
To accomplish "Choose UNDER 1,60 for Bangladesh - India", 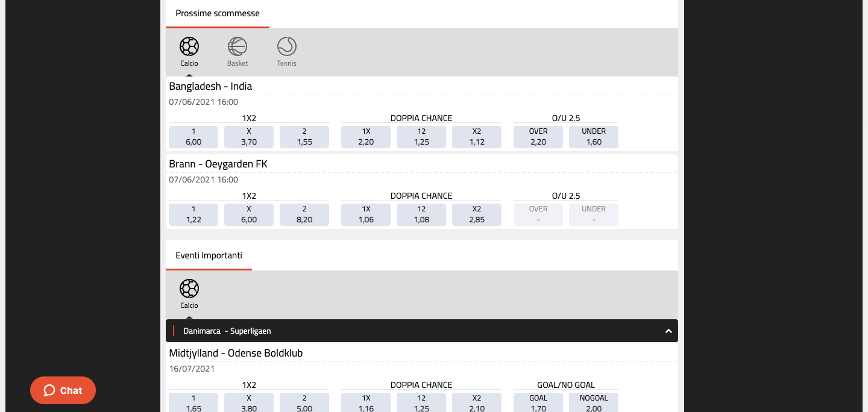I will pyautogui.click(x=594, y=137).
